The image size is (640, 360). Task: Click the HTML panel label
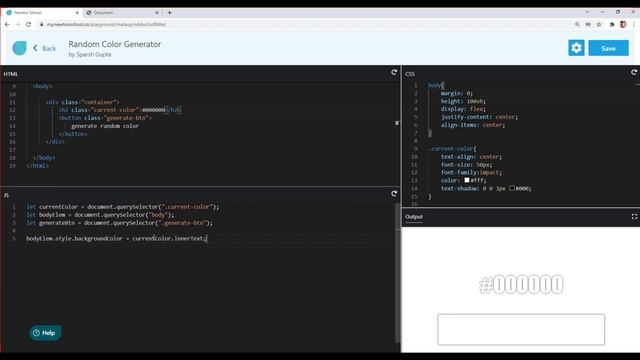(11, 74)
